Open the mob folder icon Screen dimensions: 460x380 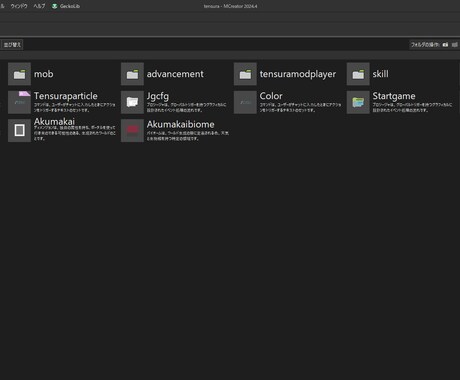click(19, 74)
